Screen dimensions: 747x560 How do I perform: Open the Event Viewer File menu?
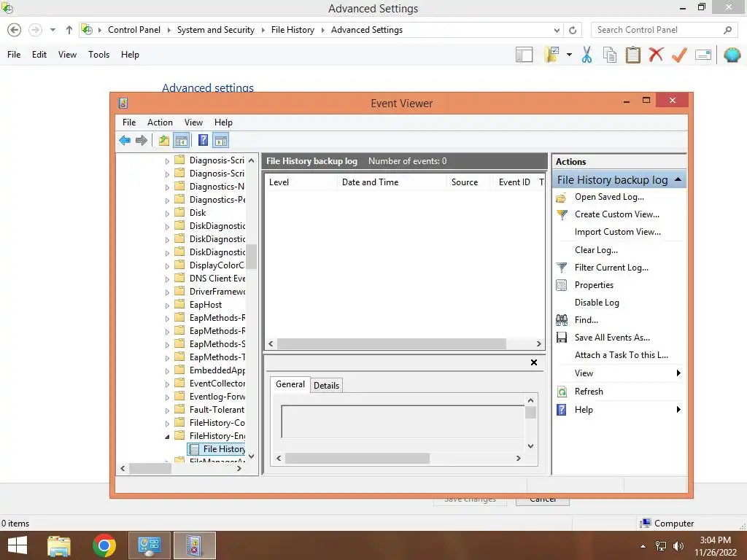tap(129, 122)
